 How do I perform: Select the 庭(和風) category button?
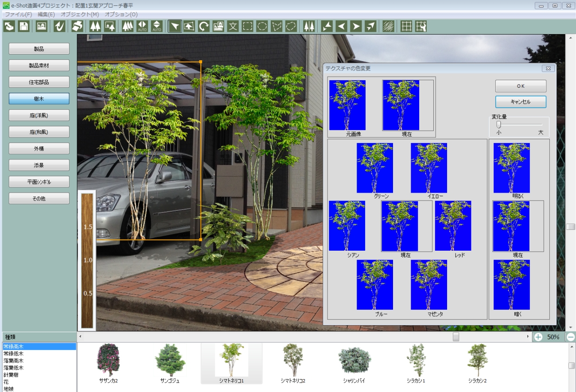39,132
